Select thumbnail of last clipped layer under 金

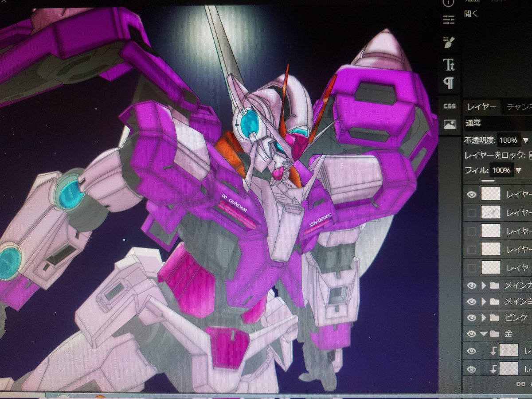[508, 368]
